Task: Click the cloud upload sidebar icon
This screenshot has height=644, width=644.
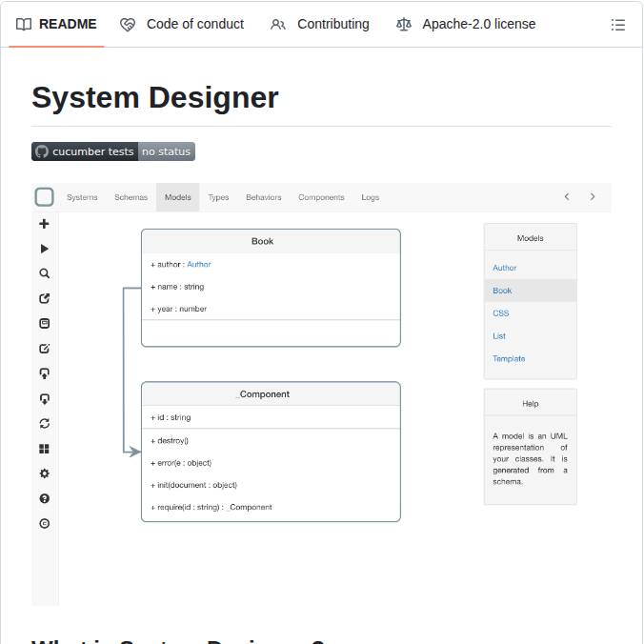Action: (x=45, y=373)
